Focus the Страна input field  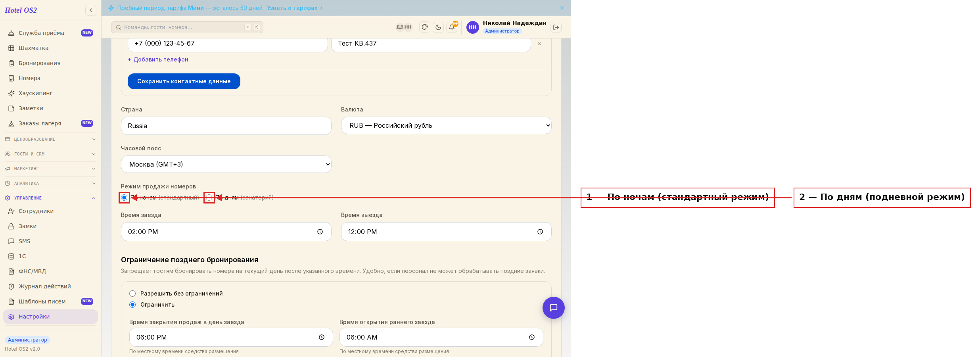point(226,126)
